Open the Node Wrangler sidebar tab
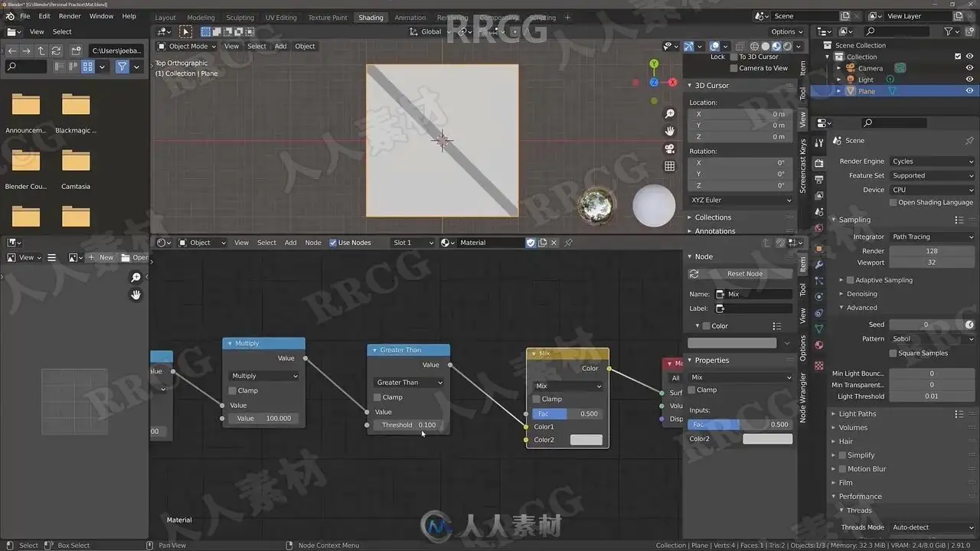The width and height of the screenshot is (980, 551). click(803, 396)
